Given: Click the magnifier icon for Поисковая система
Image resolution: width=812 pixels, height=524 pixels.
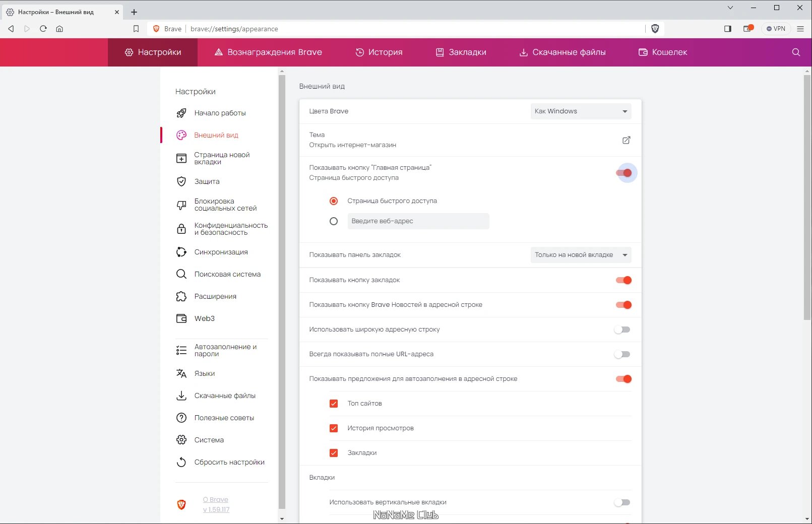Looking at the screenshot, I should point(181,274).
